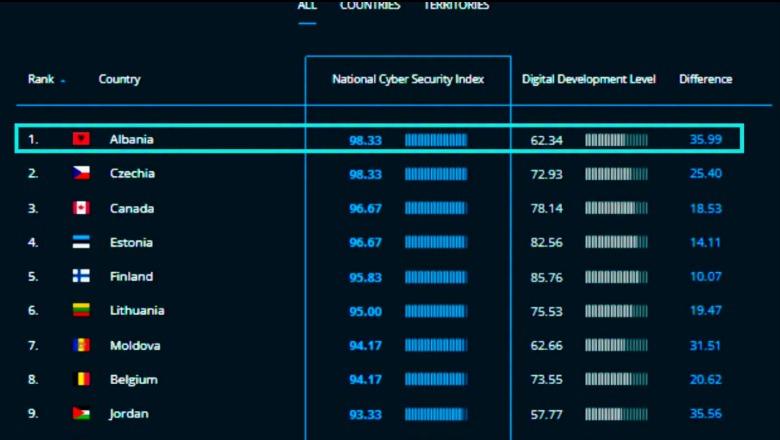Click the Albania flag icon
The image size is (780, 440).
pyautogui.click(x=81, y=139)
